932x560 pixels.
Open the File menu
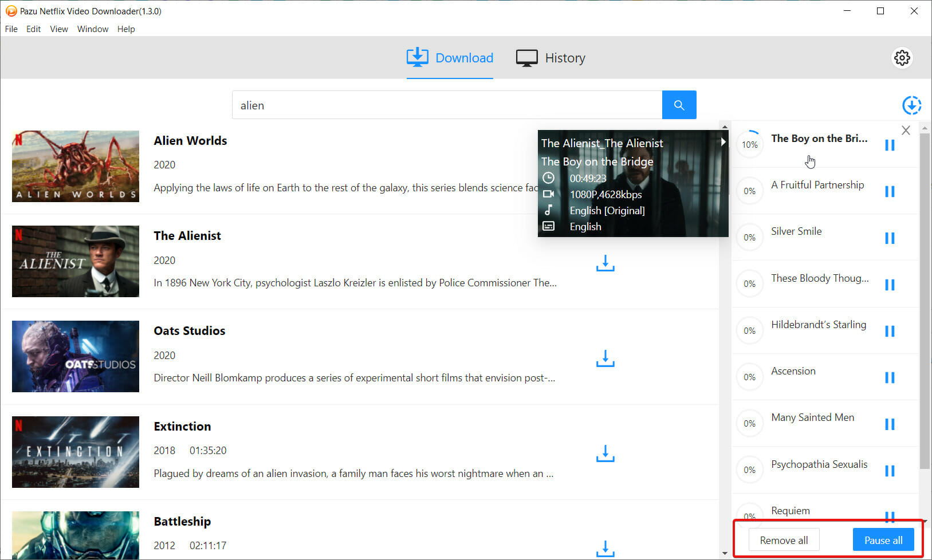[11, 29]
